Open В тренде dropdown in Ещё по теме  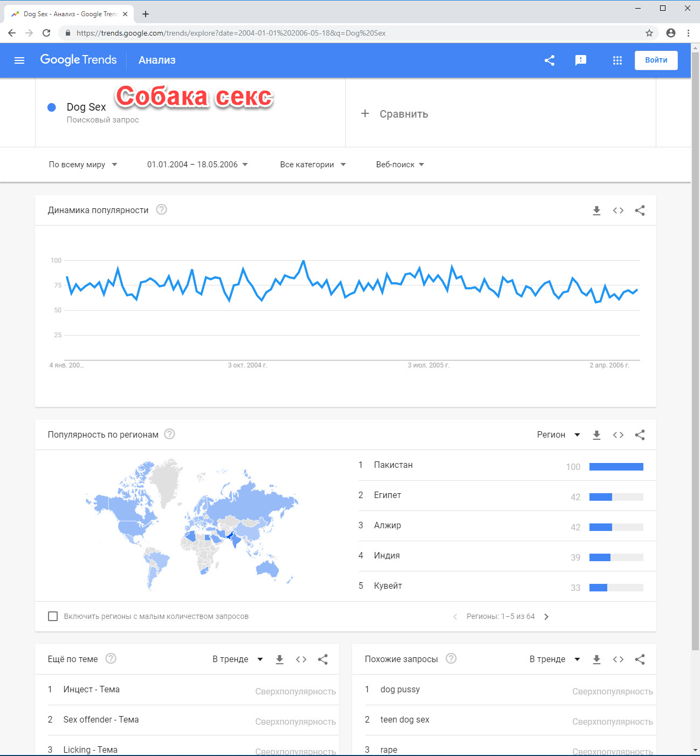238,659
